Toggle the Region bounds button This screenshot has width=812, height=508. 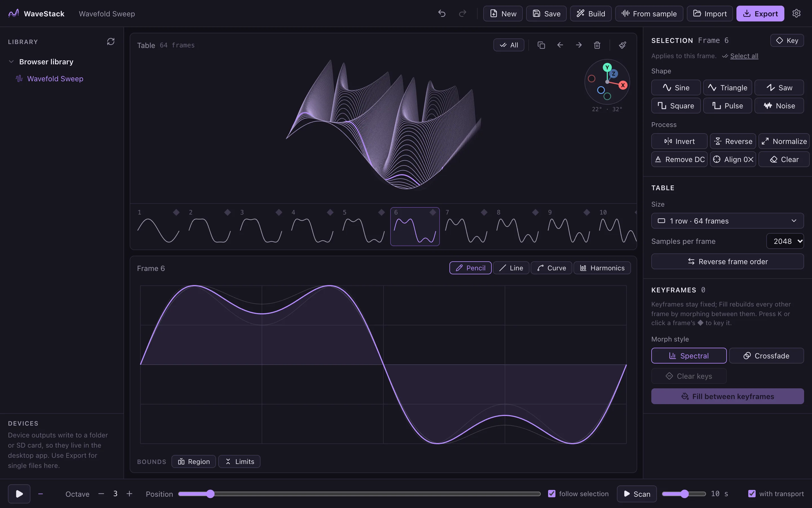click(x=194, y=462)
